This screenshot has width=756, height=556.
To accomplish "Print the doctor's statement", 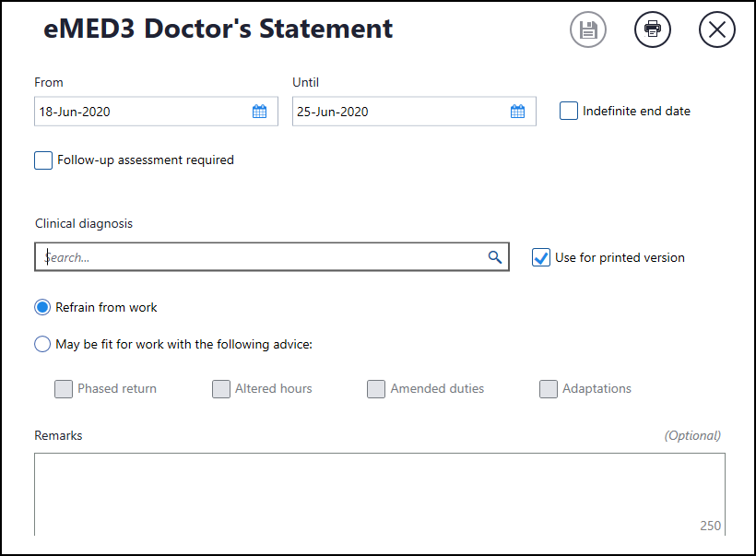I will tap(652, 30).
